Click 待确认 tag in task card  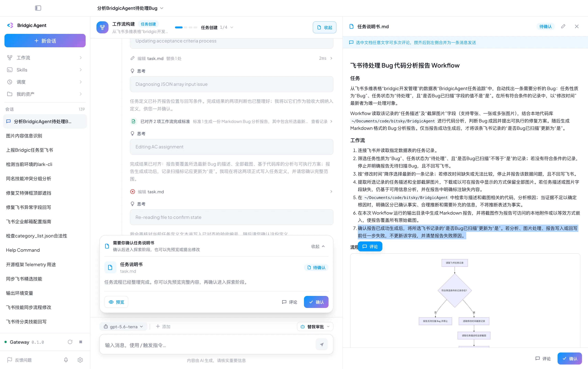pos(316,268)
